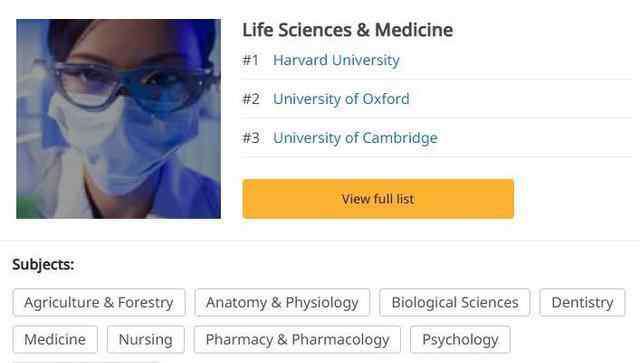
Task: Click the Life Sciences & Medicine heading
Action: (x=347, y=30)
